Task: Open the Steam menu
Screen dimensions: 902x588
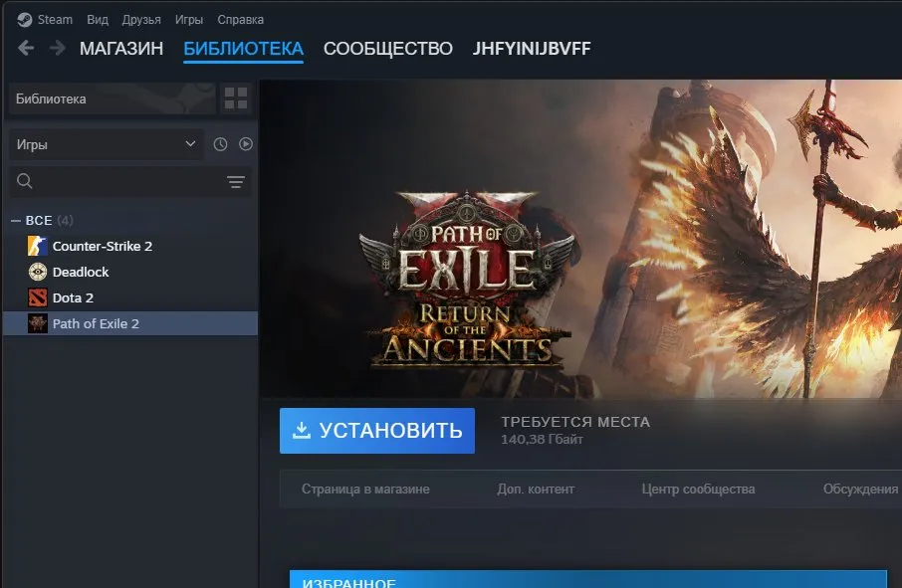Action: [x=55, y=20]
